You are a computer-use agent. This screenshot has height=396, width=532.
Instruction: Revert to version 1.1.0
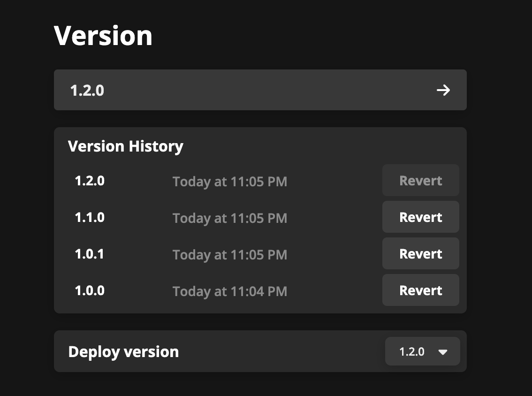[420, 217]
